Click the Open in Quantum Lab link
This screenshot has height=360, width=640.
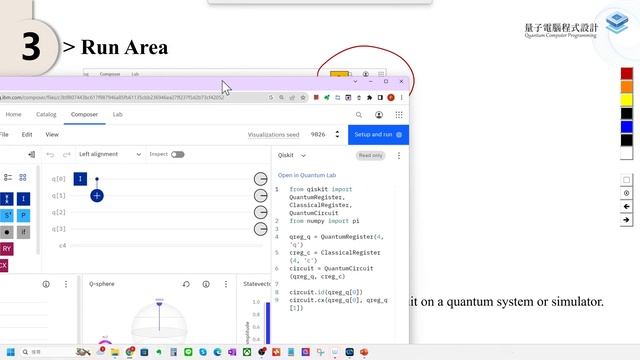(x=307, y=175)
